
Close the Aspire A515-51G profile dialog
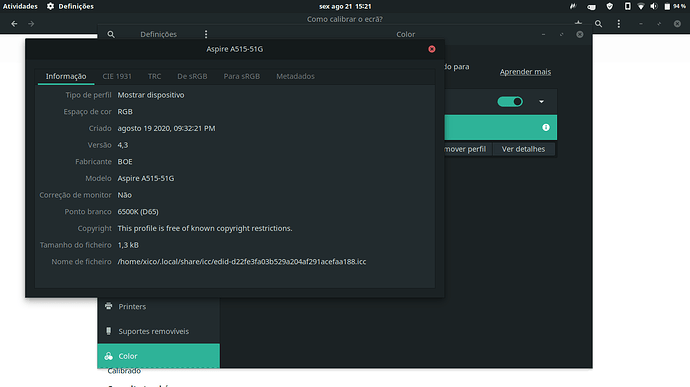432,49
